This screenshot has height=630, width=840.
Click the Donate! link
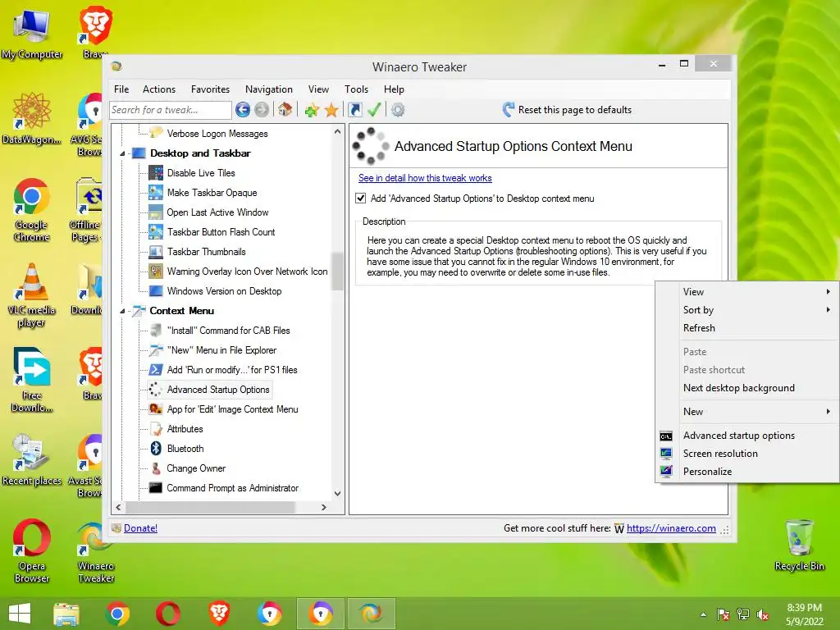(x=140, y=528)
